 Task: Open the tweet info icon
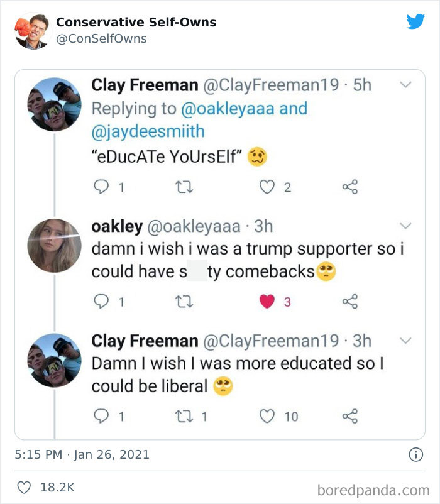(x=415, y=454)
